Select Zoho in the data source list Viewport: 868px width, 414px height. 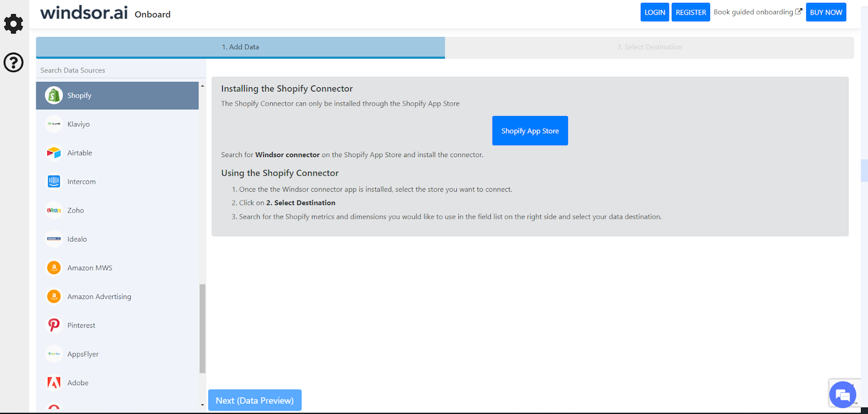click(x=117, y=210)
